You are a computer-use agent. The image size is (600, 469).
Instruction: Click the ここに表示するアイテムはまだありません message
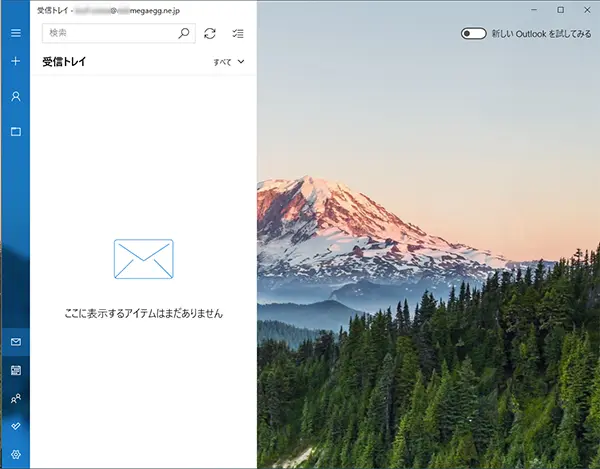tap(143, 314)
